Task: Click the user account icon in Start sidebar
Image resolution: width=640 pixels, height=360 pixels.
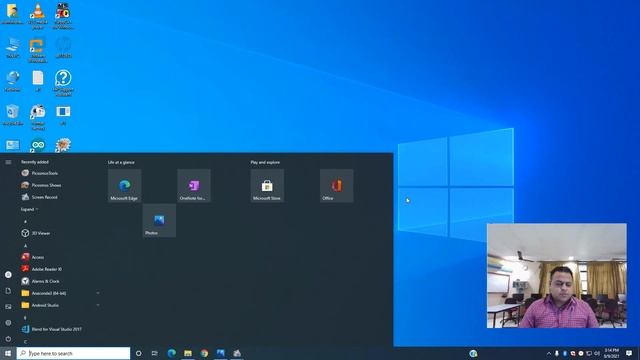Action: click(8, 275)
